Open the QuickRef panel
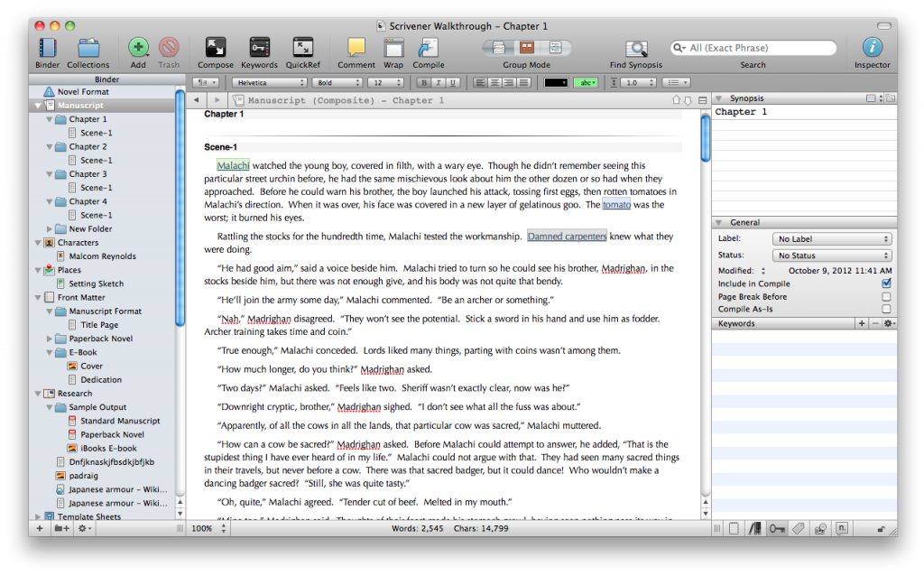924x576 pixels. (301, 47)
